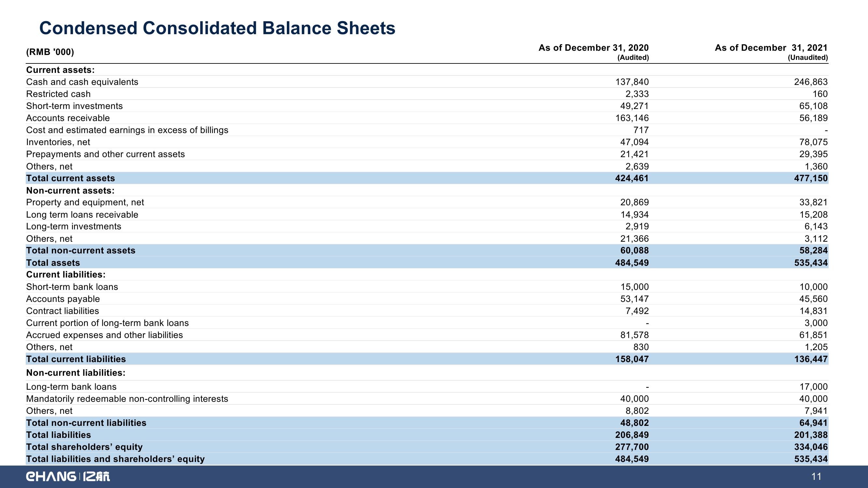This screenshot has width=868, height=488.
Task: Click the Long term loans receivable label
Action: point(82,214)
